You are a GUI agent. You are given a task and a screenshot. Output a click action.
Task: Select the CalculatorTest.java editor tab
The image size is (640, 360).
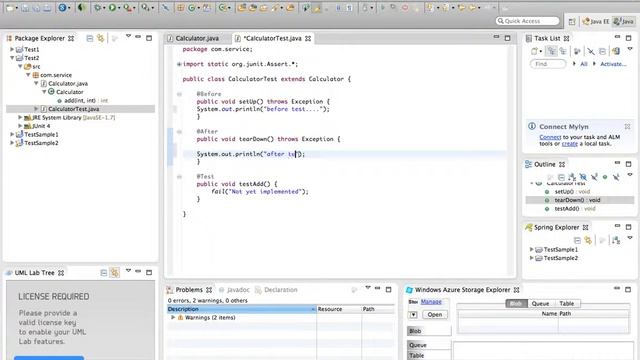click(272, 38)
